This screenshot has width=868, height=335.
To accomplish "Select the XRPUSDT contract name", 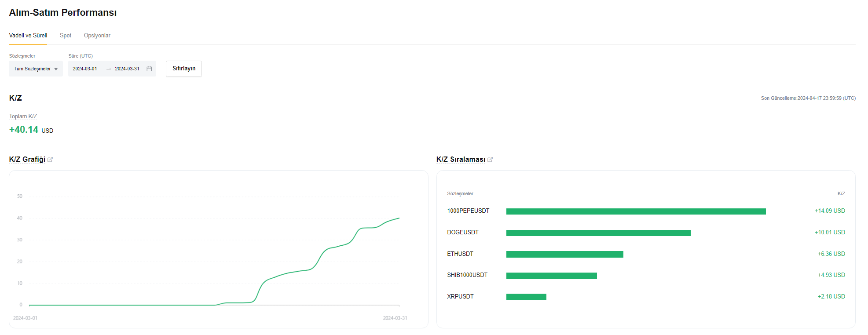I will click(460, 297).
